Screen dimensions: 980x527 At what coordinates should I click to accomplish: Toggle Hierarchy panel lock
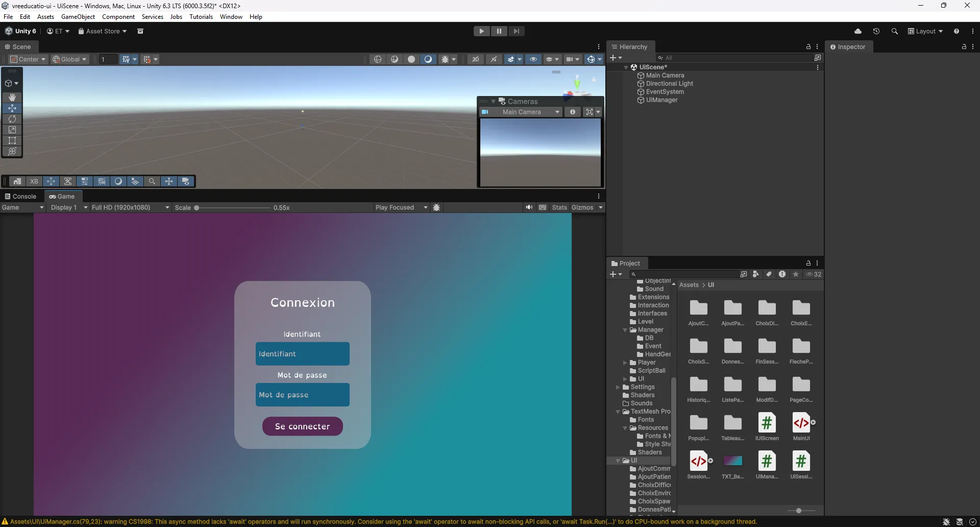point(808,46)
